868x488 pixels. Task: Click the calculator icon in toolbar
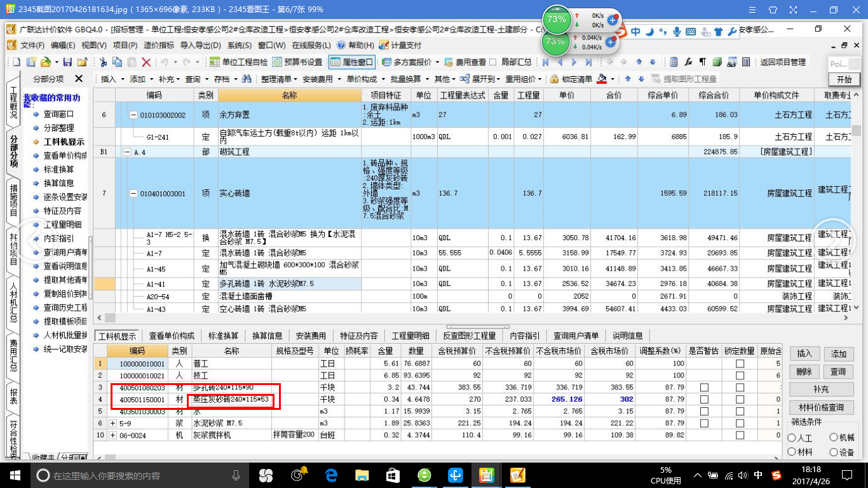coord(674,62)
